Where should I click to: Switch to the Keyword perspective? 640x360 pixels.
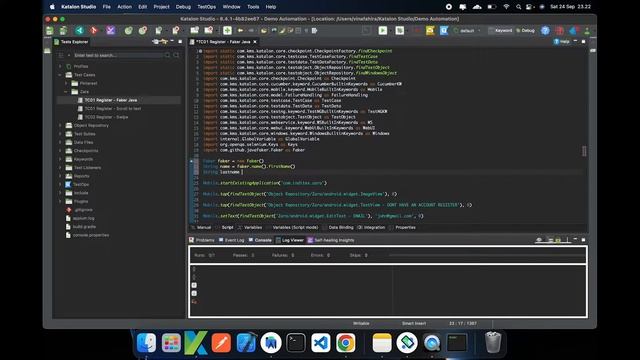[x=500, y=31]
